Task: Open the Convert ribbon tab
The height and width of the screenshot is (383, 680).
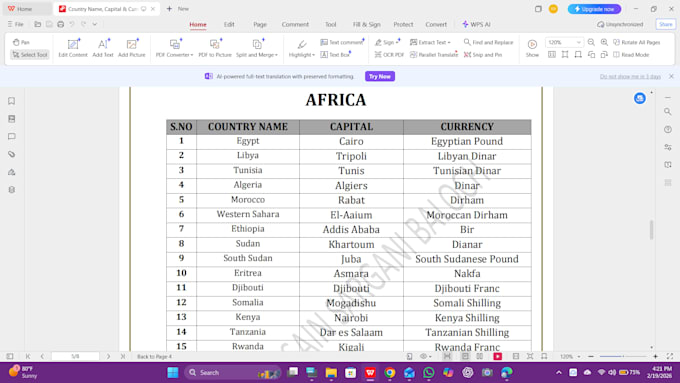Action: pos(436,24)
